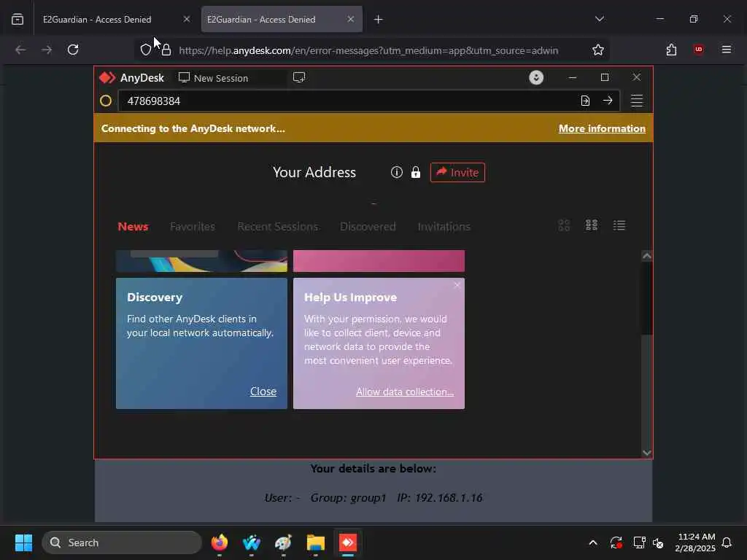Click the colorful news thumbnail
The height and width of the screenshot is (560, 747).
point(201,261)
